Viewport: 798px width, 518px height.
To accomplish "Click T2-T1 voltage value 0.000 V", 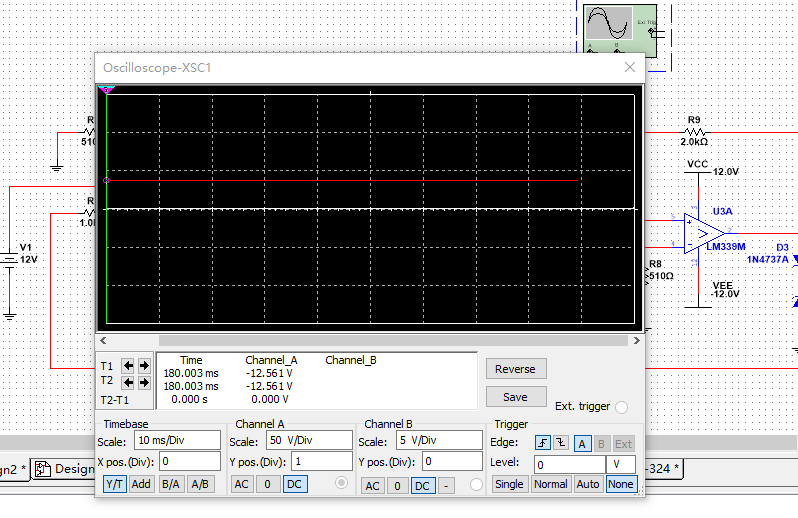I will (270, 399).
